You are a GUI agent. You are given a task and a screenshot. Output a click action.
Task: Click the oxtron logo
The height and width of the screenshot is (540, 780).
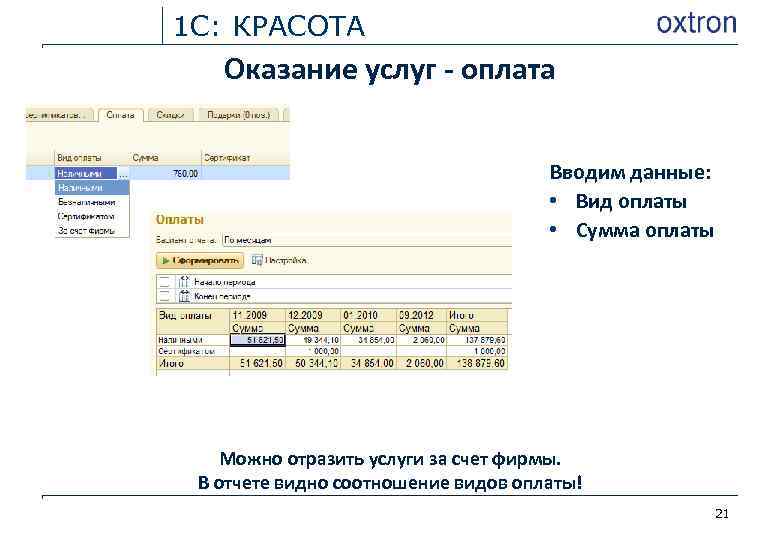(x=696, y=23)
